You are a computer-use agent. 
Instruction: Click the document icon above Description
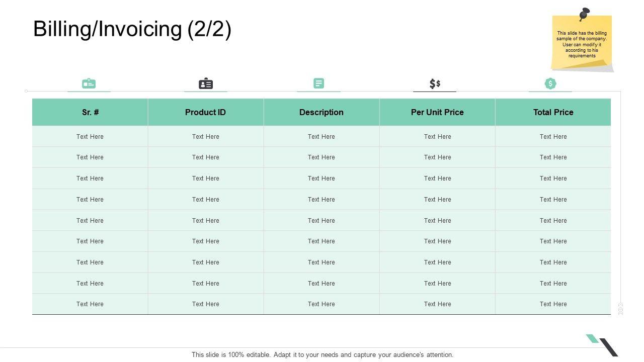click(319, 83)
